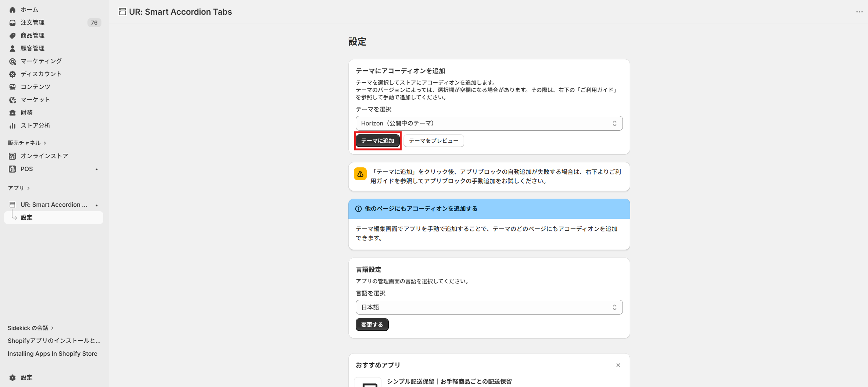
Task: Click the POS sales channel icon
Action: (x=12, y=169)
